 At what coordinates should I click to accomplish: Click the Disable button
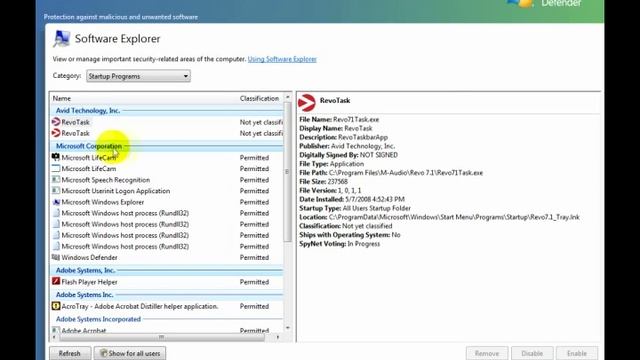click(x=532, y=353)
